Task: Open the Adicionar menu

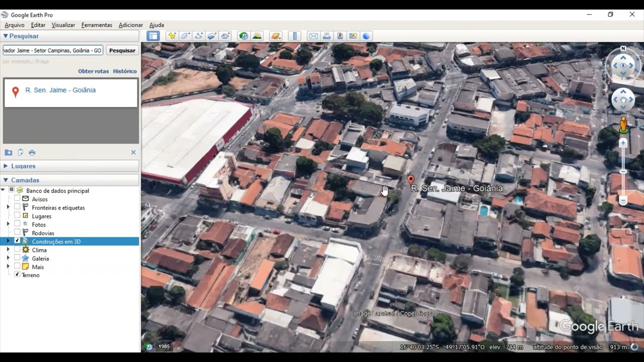Action: 131,25
